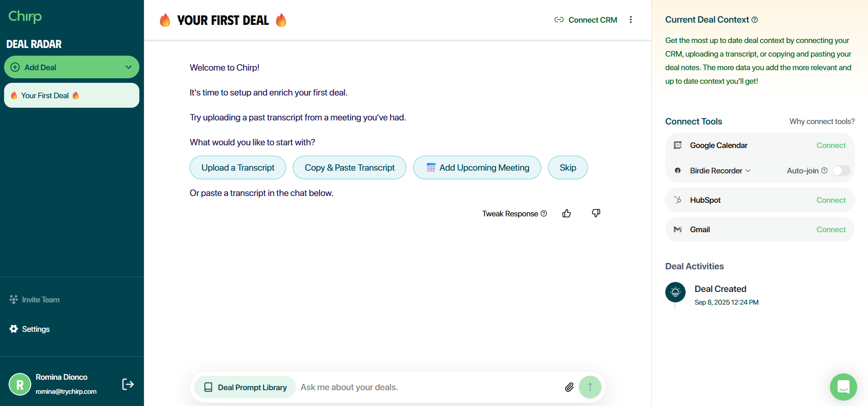
Task: Click the thumbs down feedback icon
Action: tap(596, 213)
